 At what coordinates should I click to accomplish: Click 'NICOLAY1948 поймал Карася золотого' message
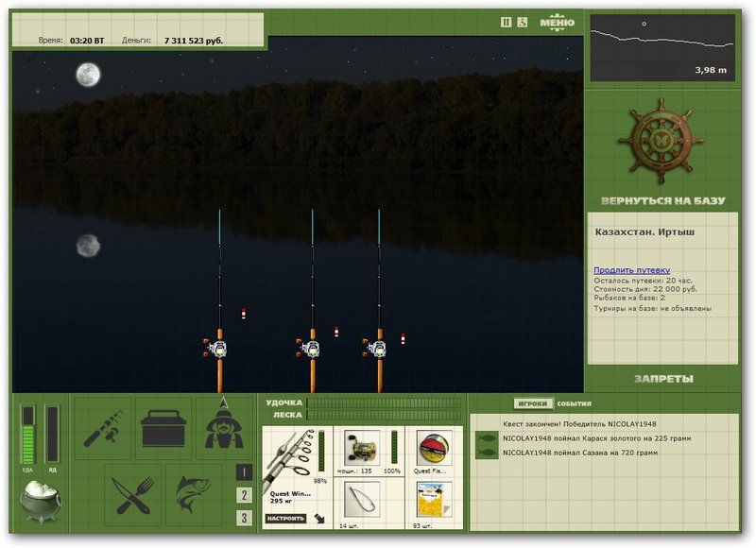coord(597,438)
